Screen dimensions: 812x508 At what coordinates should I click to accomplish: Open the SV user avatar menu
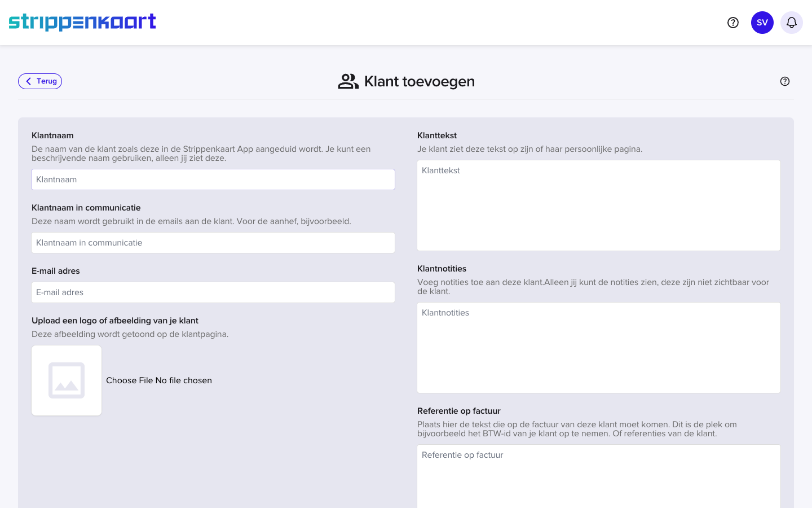point(762,23)
